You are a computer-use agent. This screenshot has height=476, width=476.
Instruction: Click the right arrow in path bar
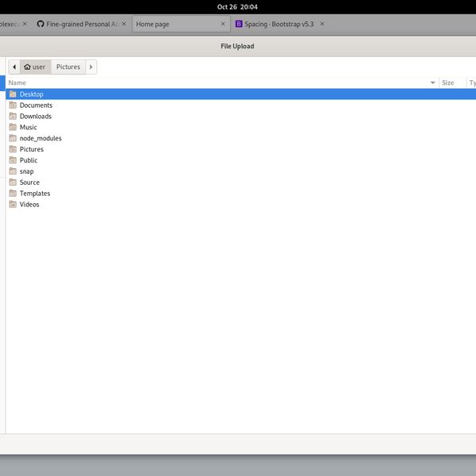[x=91, y=67]
